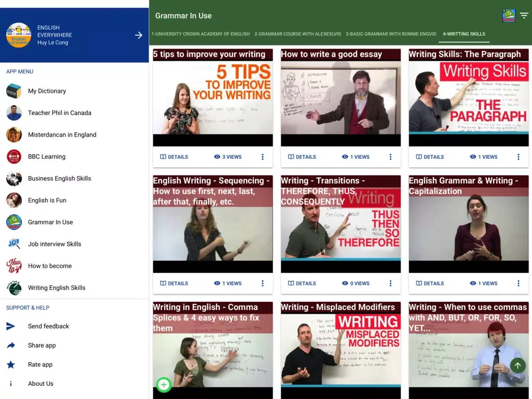Click the English Grammar & Writing Capitalization title
This screenshot has height=399, width=532.
coord(464,186)
